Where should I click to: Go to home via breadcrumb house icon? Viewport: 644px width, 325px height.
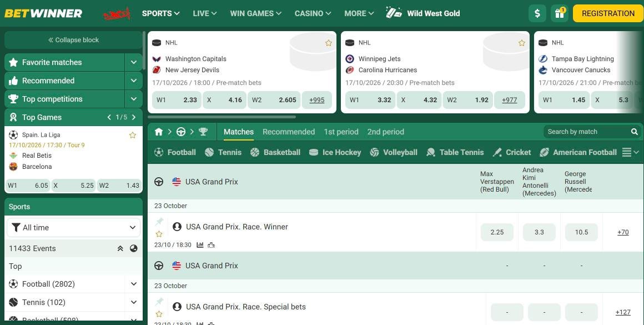(159, 132)
